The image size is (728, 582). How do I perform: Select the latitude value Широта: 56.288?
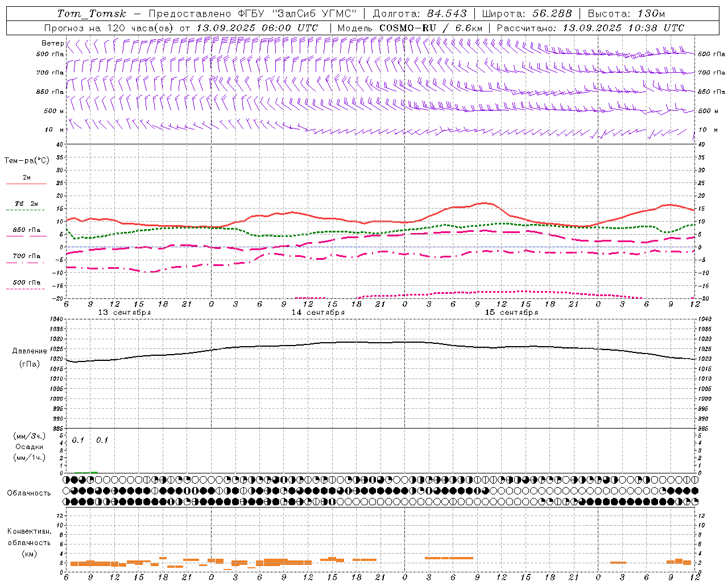(527, 14)
